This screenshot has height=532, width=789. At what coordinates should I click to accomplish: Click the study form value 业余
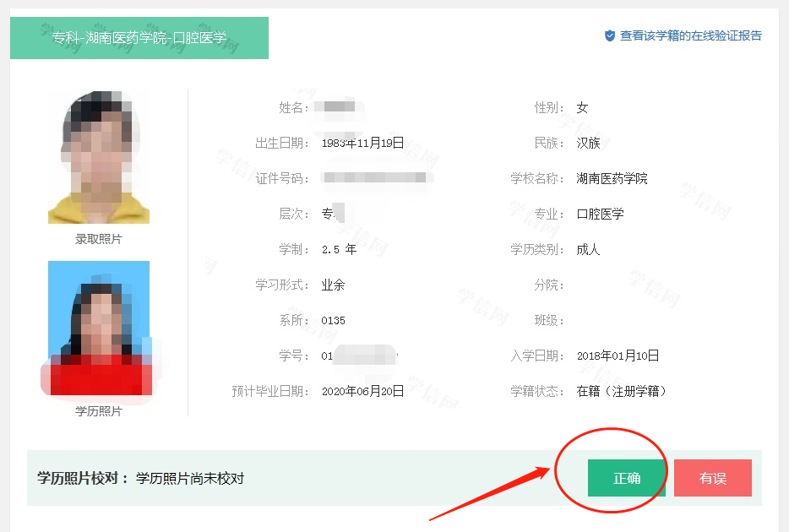point(333,285)
